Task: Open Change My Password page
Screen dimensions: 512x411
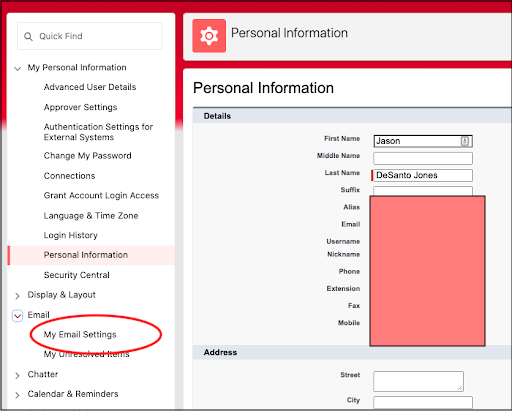Action: (x=87, y=156)
